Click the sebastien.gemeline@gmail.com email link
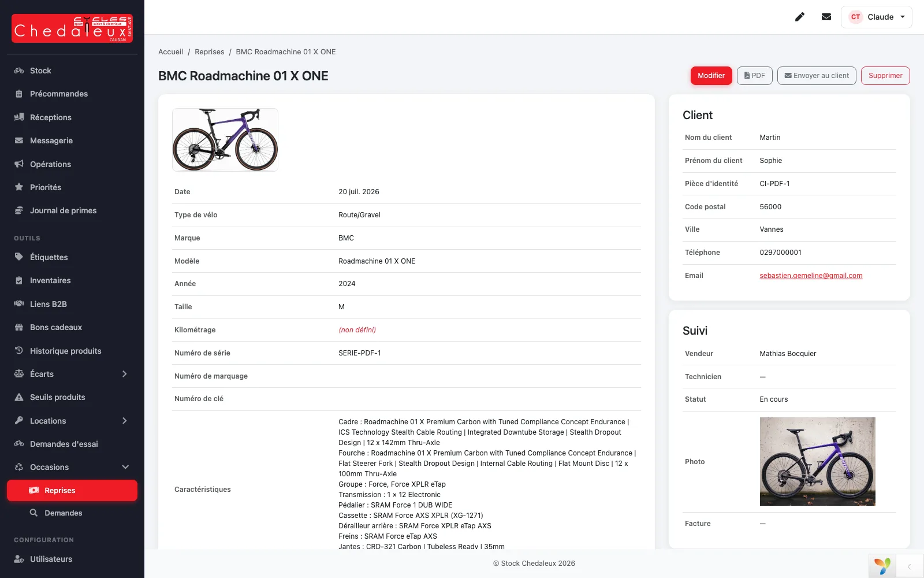924x578 pixels. pos(811,276)
